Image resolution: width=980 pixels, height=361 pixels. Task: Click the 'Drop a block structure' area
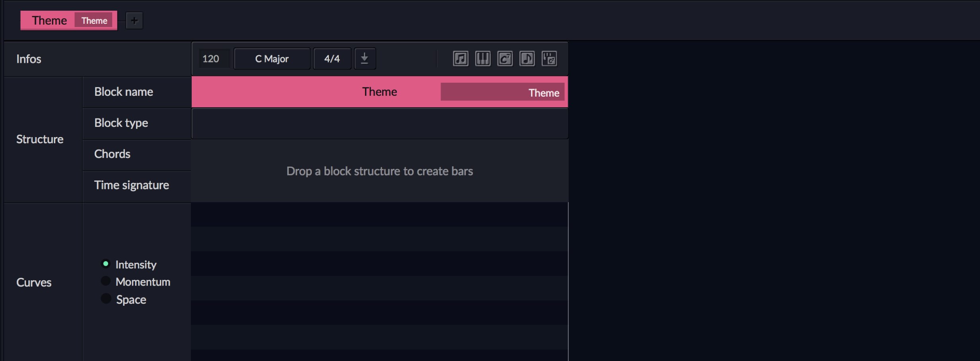pos(380,171)
